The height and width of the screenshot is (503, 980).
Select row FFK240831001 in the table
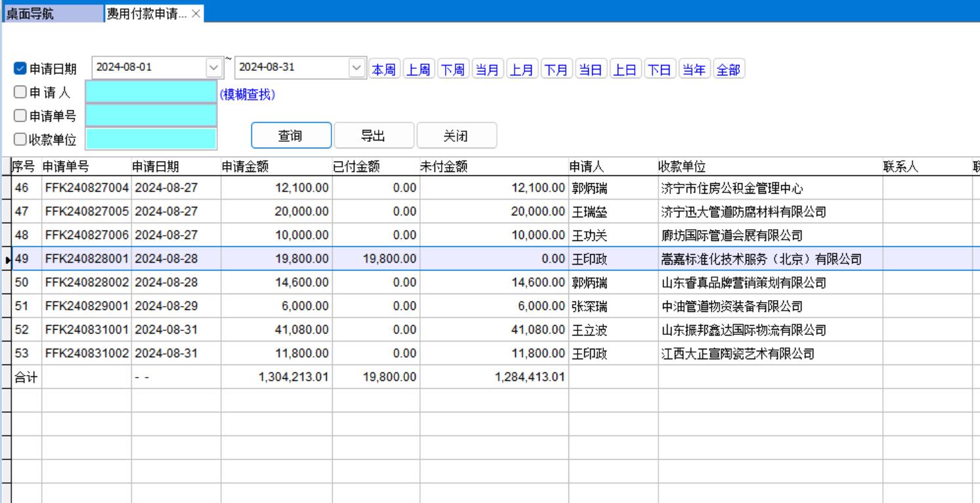pos(88,330)
